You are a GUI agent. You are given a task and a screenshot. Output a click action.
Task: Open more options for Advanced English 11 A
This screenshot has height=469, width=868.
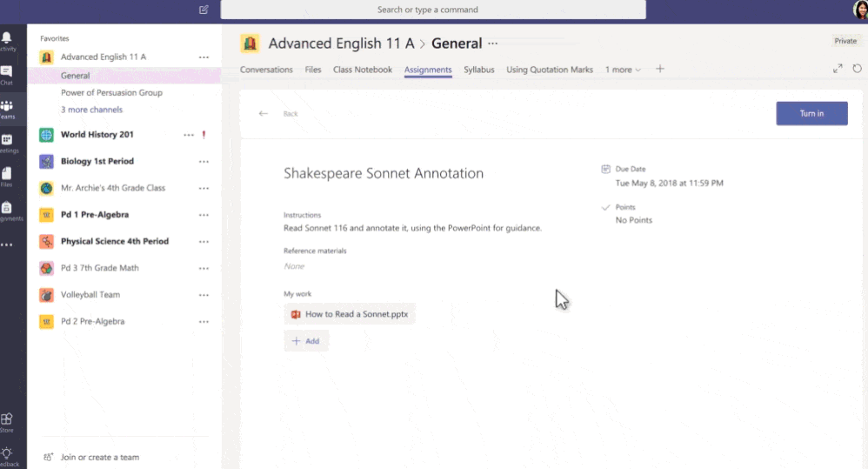pyautogui.click(x=204, y=57)
